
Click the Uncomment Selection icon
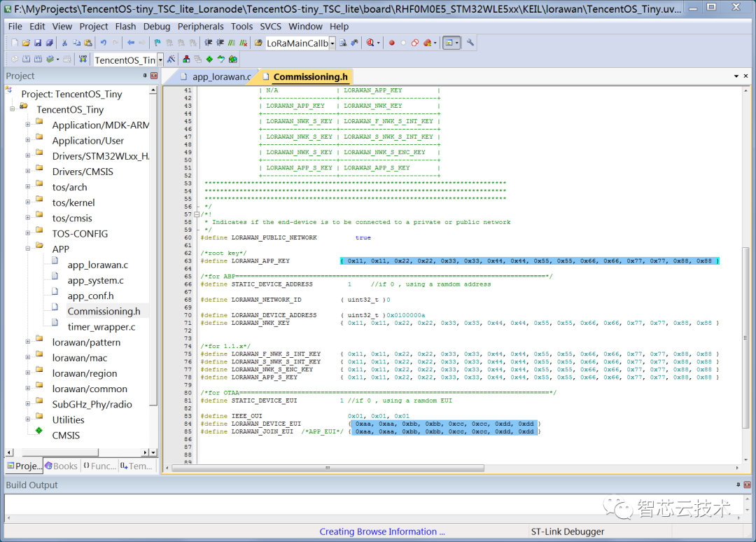tap(244, 43)
